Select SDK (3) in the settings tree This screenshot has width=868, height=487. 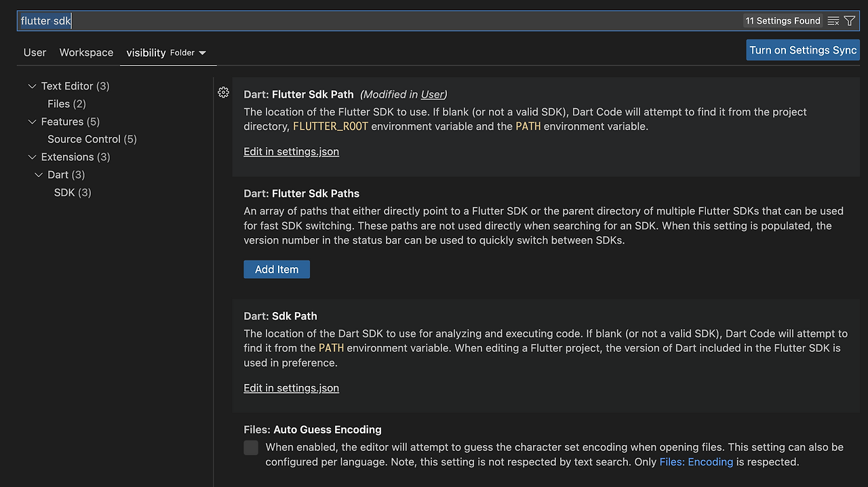tap(73, 193)
